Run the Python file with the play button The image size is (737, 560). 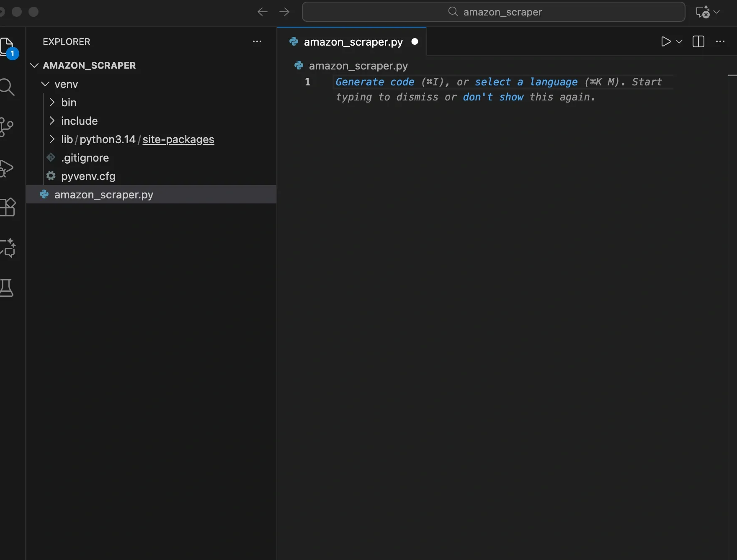click(x=666, y=41)
